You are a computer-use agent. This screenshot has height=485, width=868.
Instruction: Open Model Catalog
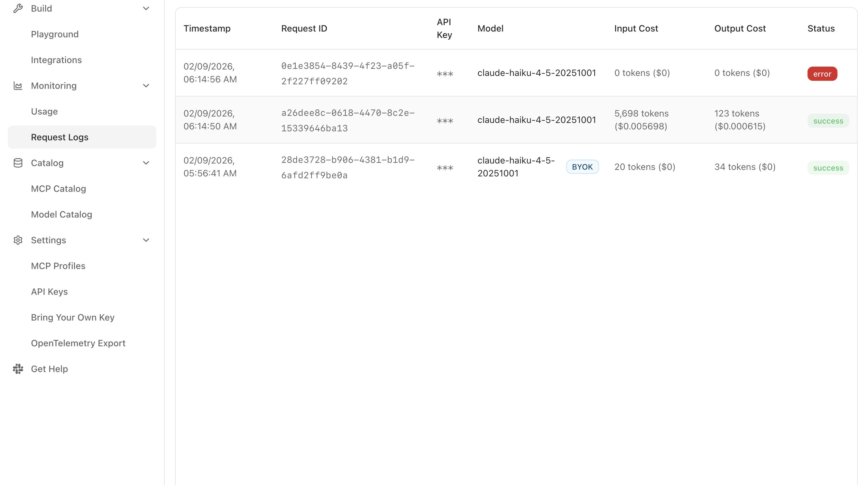[x=61, y=214]
